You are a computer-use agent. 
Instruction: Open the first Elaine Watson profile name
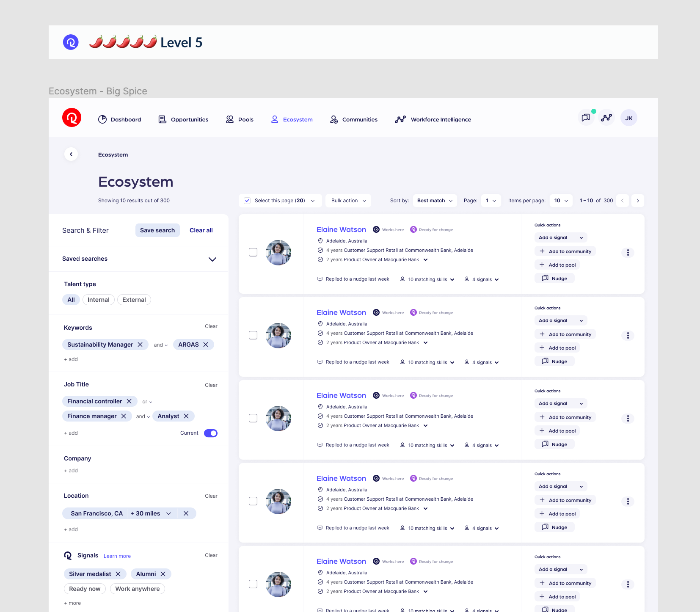coord(341,229)
